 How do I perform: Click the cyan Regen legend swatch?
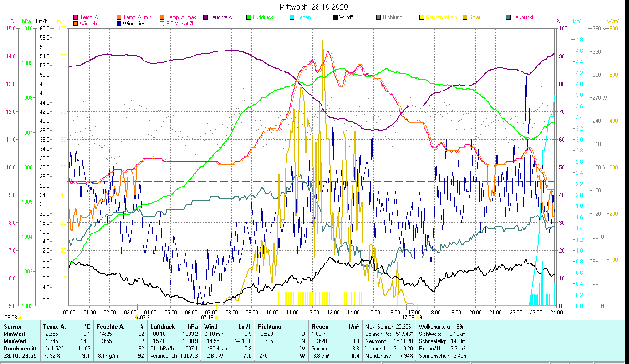tap(292, 18)
